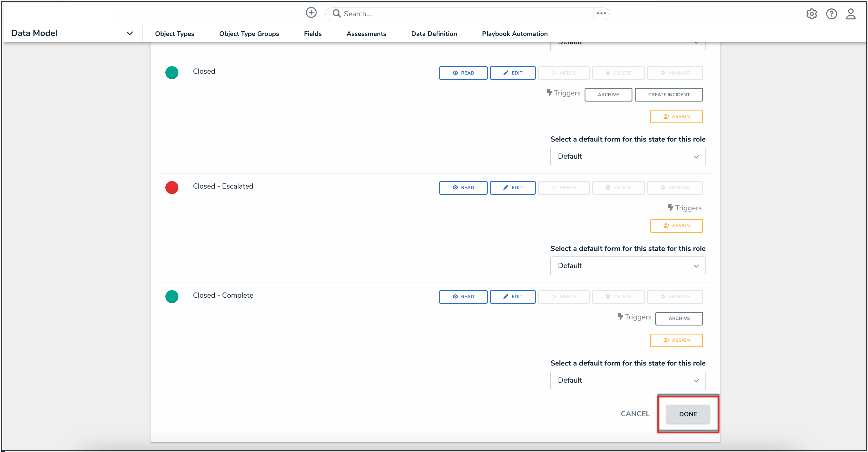
Task: Click into the Search input field
Action: click(465, 14)
